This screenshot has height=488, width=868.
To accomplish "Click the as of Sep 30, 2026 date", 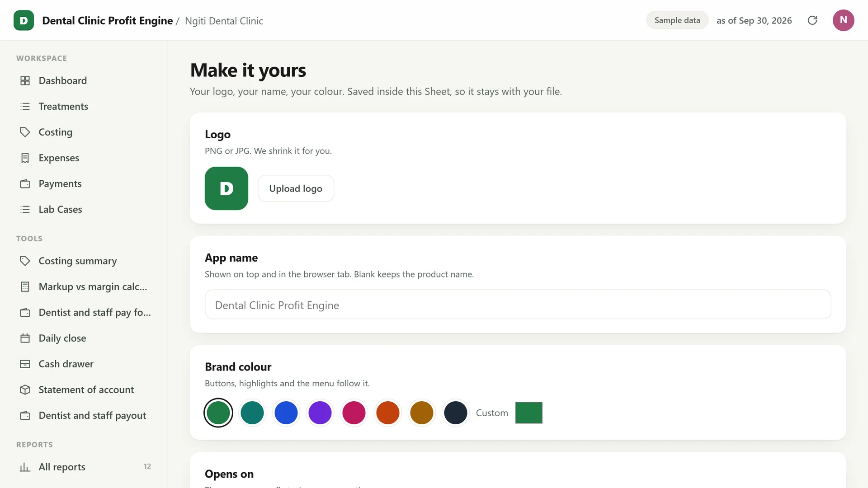I will [x=754, y=21].
